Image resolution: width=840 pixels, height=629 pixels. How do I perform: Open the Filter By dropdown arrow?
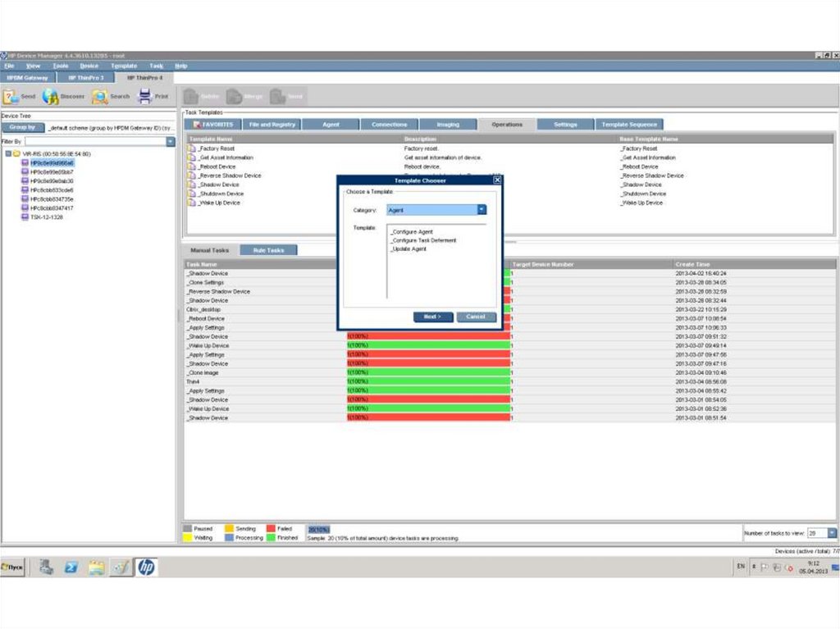(171, 141)
